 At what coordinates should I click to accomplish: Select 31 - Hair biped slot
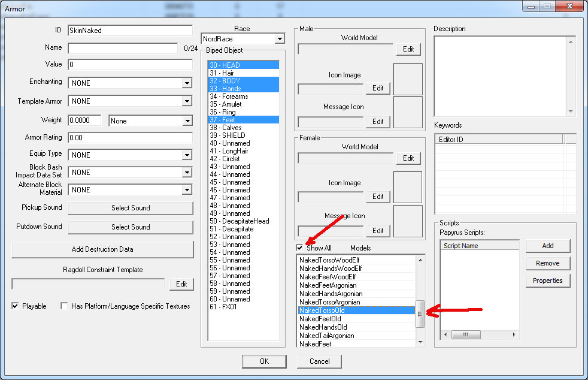pyautogui.click(x=244, y=73)
